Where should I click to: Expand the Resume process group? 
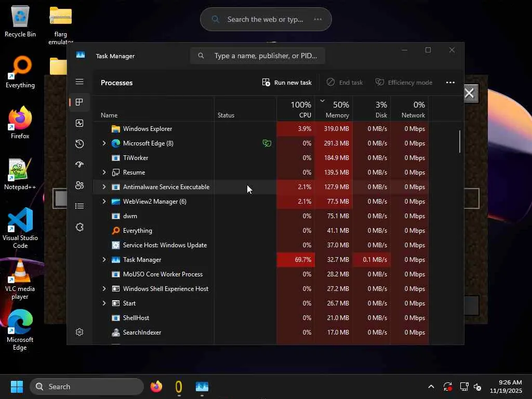pyautogui.click(x=104, y=172)
